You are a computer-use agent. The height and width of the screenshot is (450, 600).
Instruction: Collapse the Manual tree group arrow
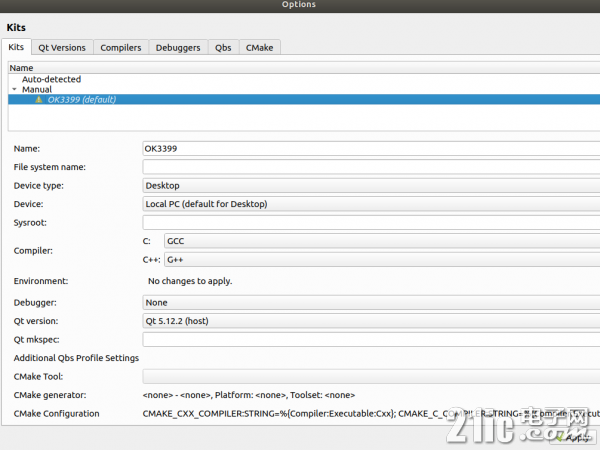coord(15,89)
